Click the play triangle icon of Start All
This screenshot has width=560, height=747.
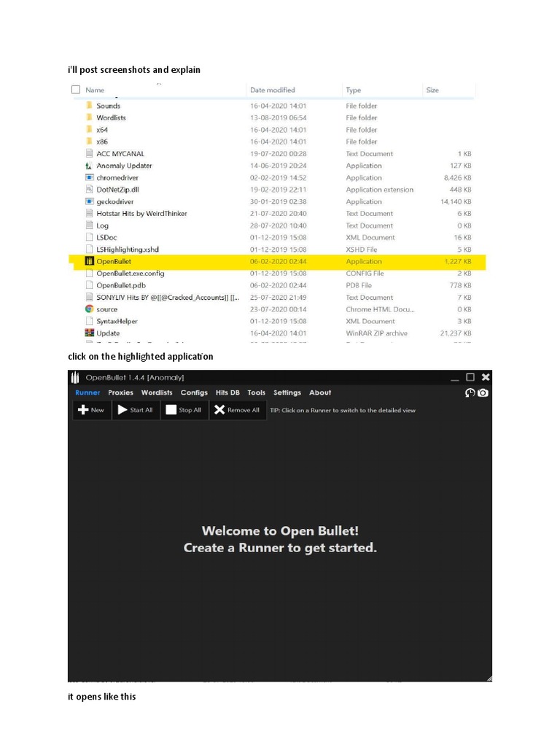(122, 410)
